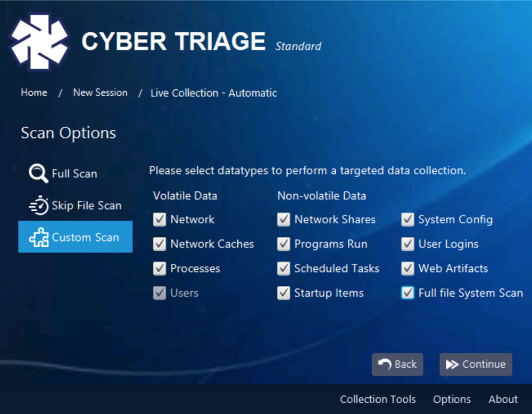Image resolution: width=532 pixels, height=414 pixels.
Task: Select the Skip File Scan option
Action: [76, 205]
